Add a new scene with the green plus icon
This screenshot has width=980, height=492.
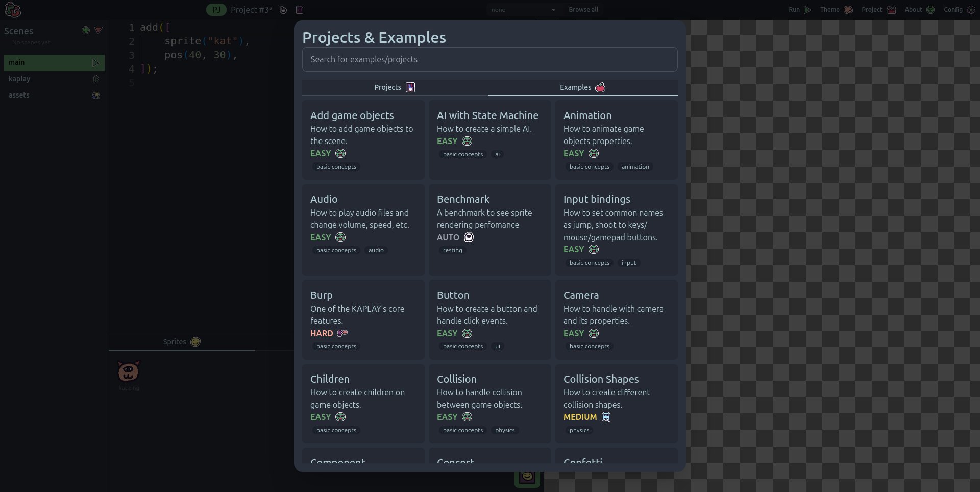point(85,30)
